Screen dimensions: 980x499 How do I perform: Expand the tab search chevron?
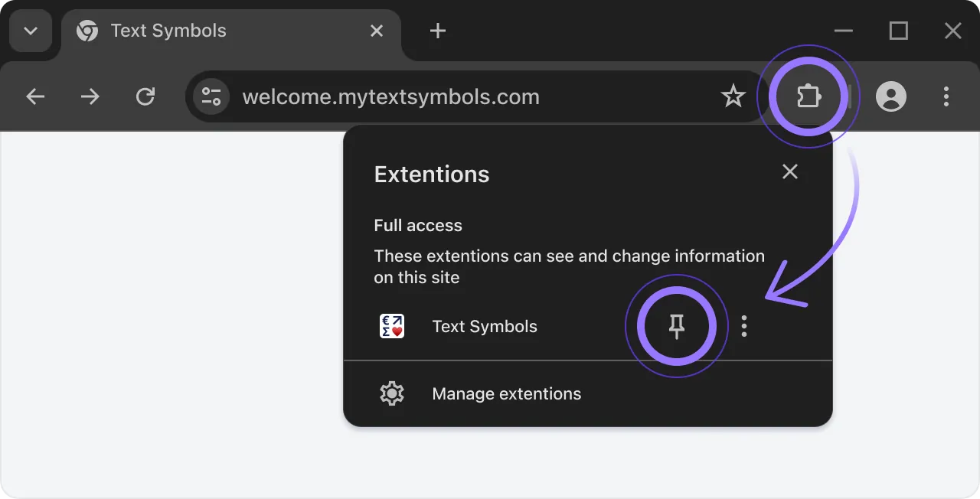coord(30,31)
